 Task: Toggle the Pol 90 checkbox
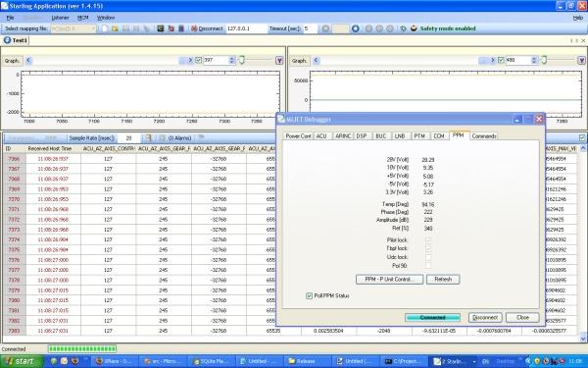click(428, 266)
